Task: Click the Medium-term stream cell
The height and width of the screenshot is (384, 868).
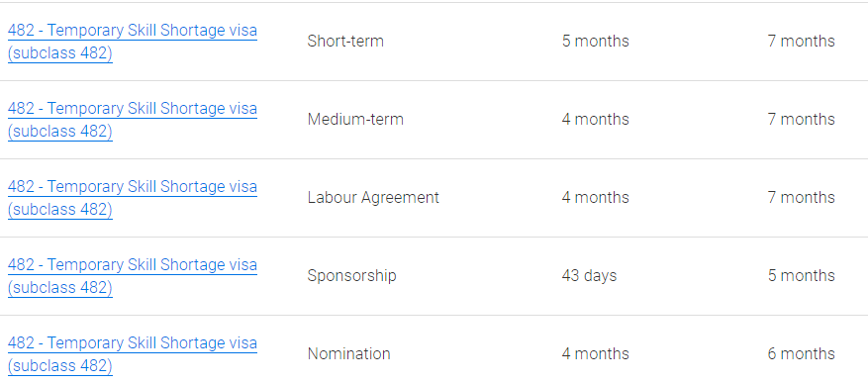Action: tap(355, 119)
